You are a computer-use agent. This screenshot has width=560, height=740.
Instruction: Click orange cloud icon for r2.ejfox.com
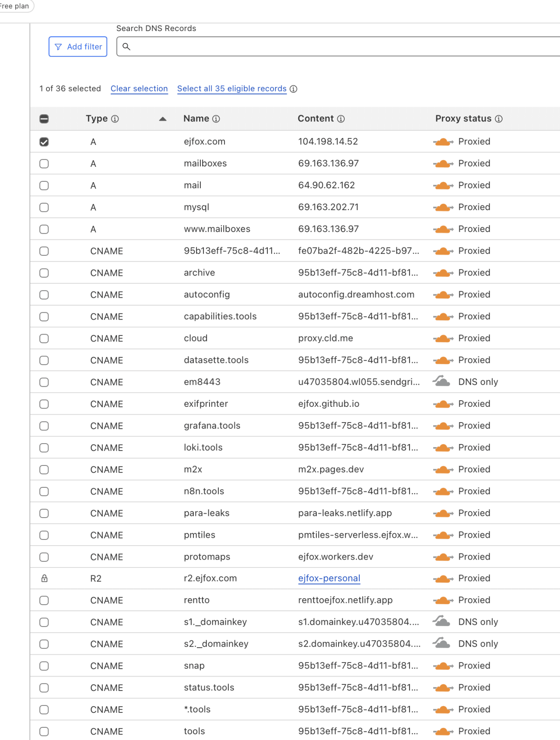(x=443, y=579)
